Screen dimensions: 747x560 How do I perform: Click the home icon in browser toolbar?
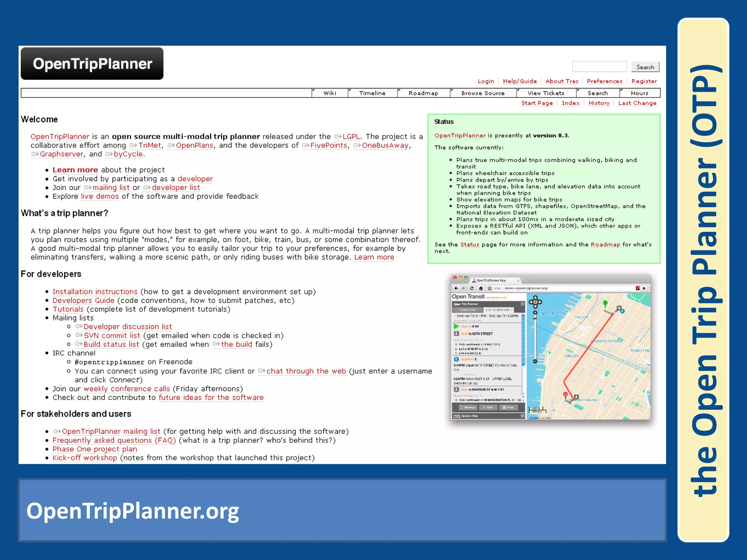(x=481, y=288)
